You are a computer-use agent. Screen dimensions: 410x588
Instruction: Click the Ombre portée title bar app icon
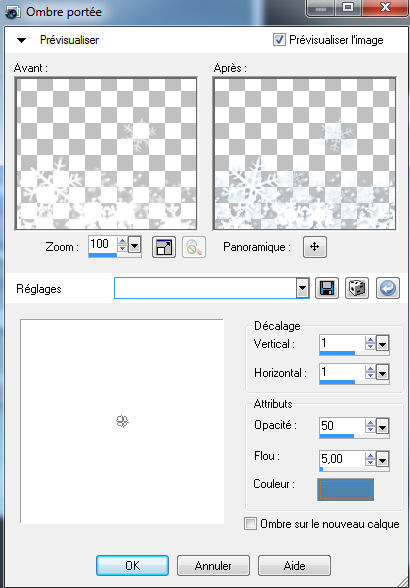[13, 12]
